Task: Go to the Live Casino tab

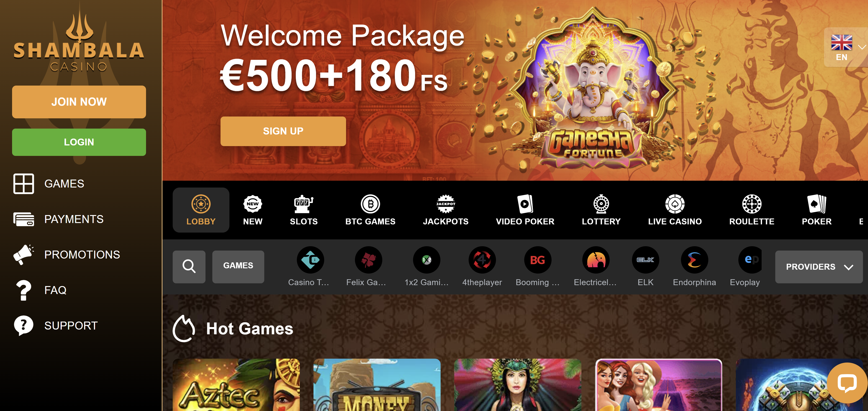Action: point(675,210)
